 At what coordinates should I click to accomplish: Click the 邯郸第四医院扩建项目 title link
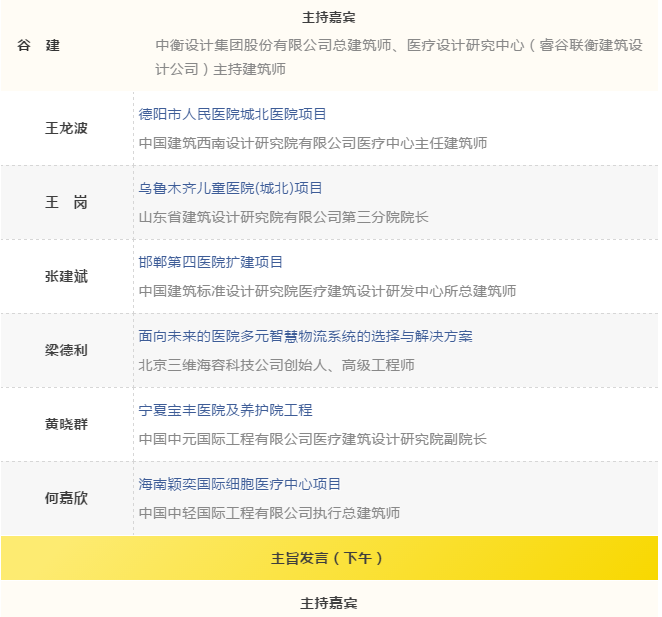click(210, 262)
